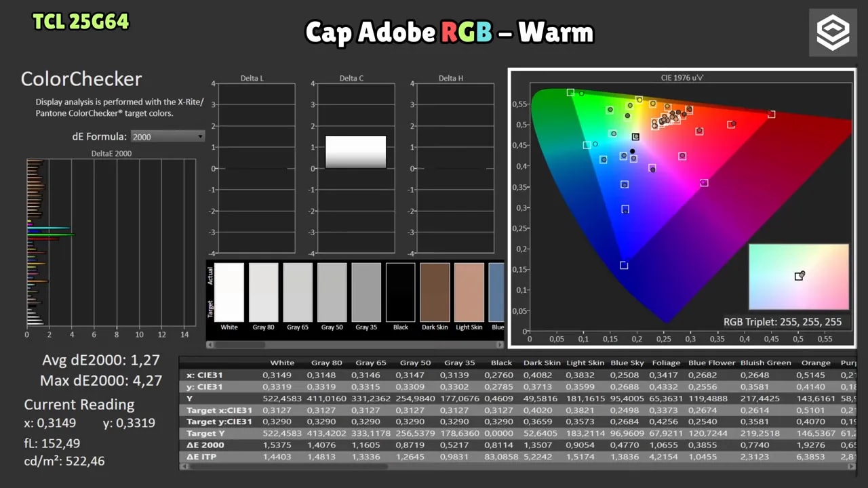This screenshot has height=488, width=868.
Task: Click the white Delta C bar
Action: coord(355,152)
